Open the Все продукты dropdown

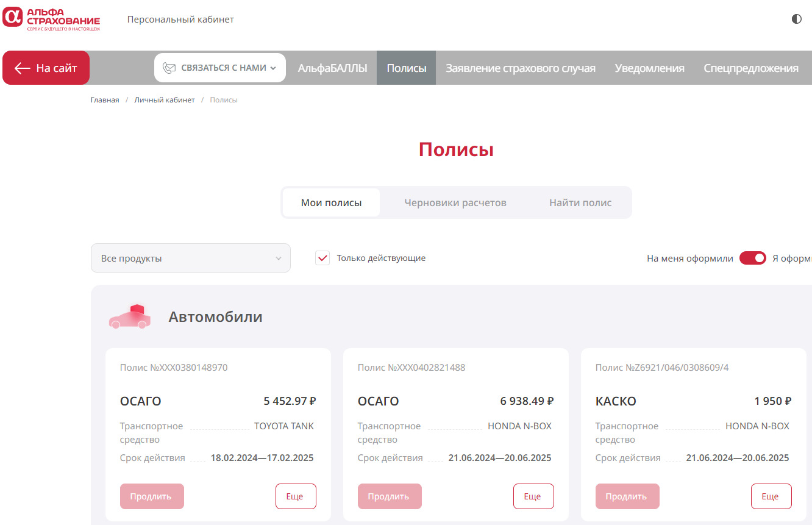tap(191, 258)
